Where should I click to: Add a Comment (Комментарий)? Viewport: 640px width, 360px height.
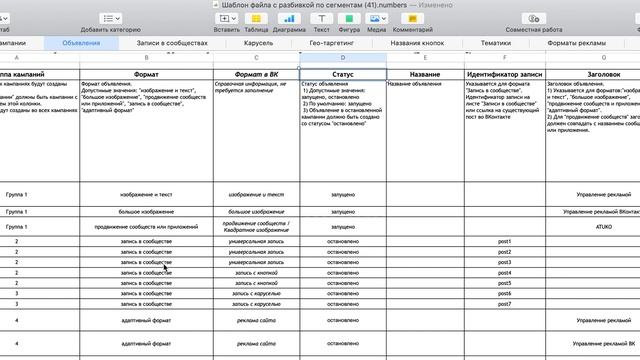(x=412, y=19)
